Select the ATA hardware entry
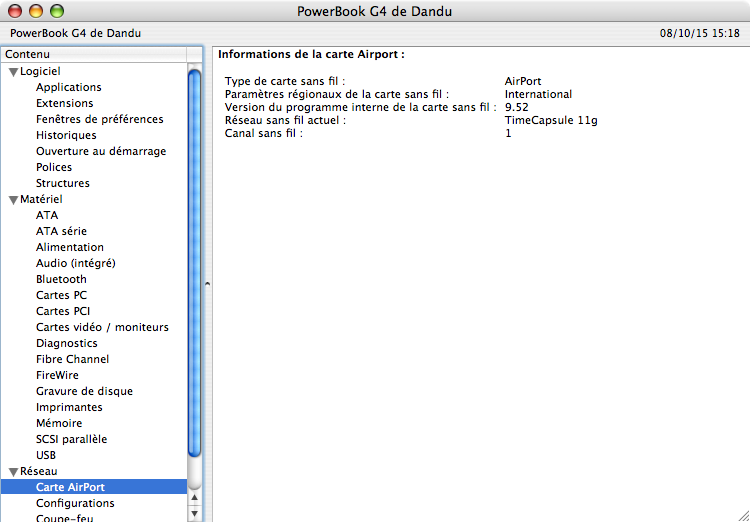Image resolution: width=750 pixels, height=522 pixels. (47, 215)
